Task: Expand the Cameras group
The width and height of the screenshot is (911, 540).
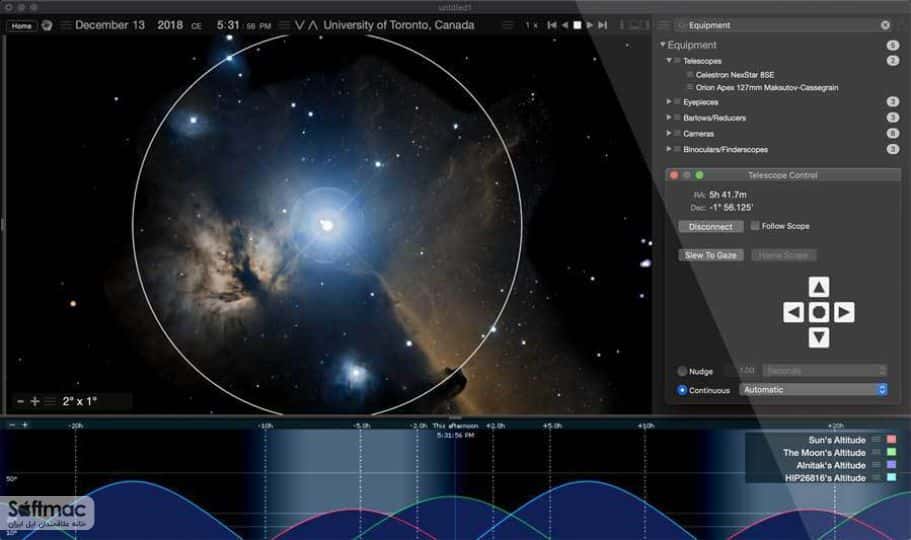Action: 669,133
